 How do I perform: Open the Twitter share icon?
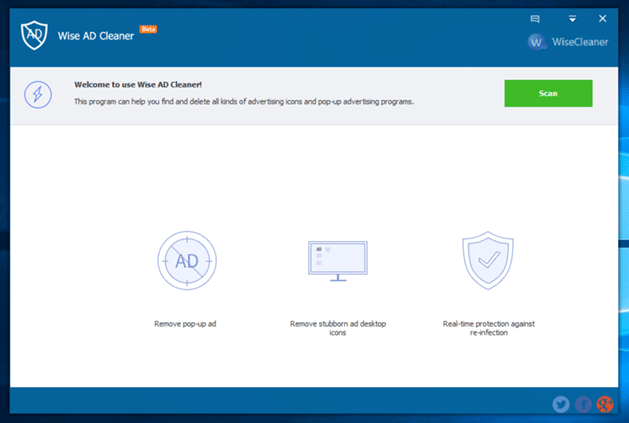[x=561, y=404]
